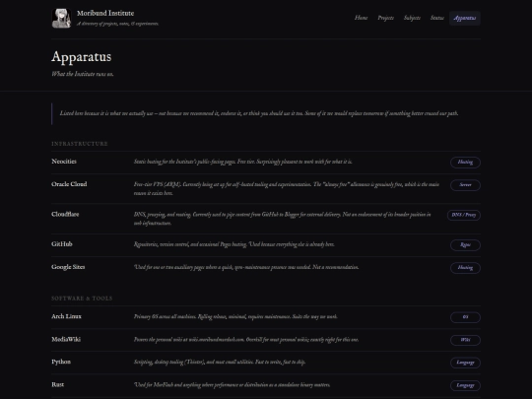Screen dimensions: 532x399
Task: Click the MediaWiki personal wiki description
Action: click(x=246, y=340)
